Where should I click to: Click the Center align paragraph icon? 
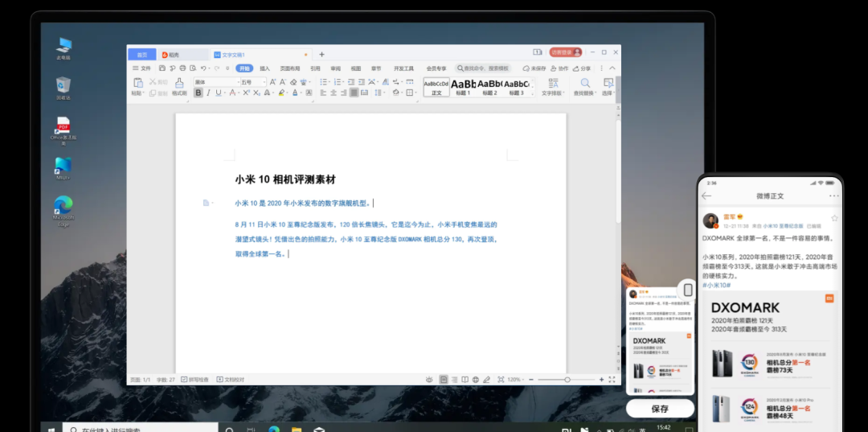(x=334, y=93)
